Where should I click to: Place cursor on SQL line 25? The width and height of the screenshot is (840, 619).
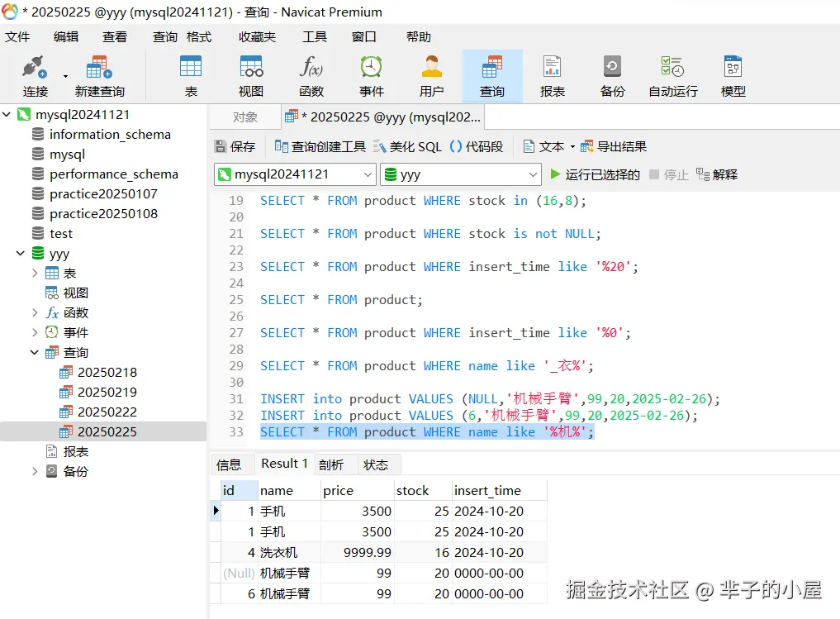point(341,300)
